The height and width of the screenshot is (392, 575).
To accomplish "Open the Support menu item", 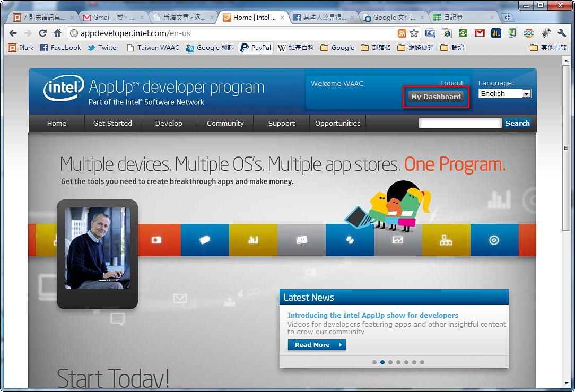I will (281, 123).
